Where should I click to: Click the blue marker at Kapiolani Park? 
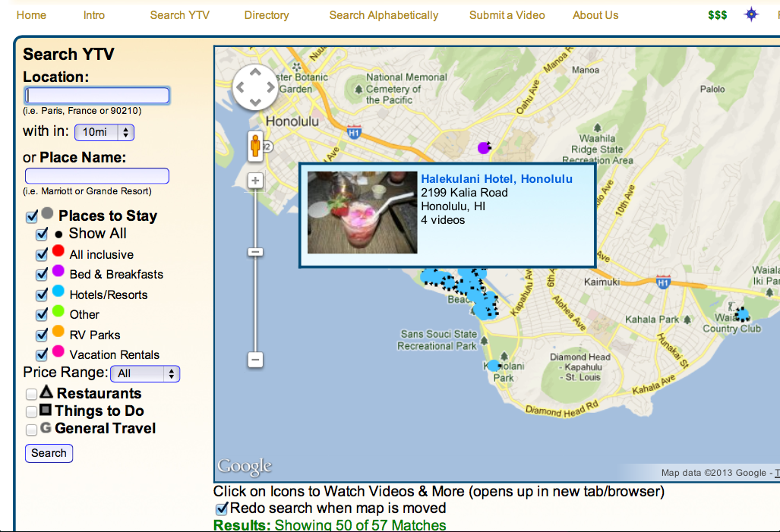494,366
